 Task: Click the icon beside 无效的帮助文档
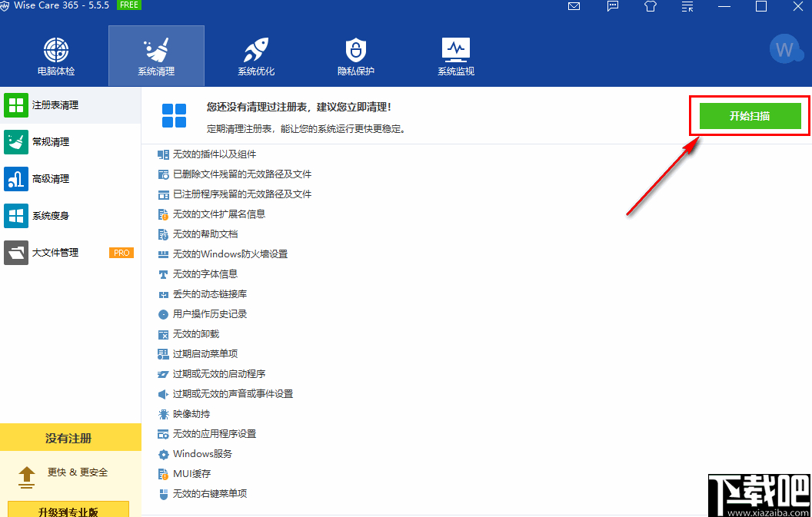click(163, 234)
